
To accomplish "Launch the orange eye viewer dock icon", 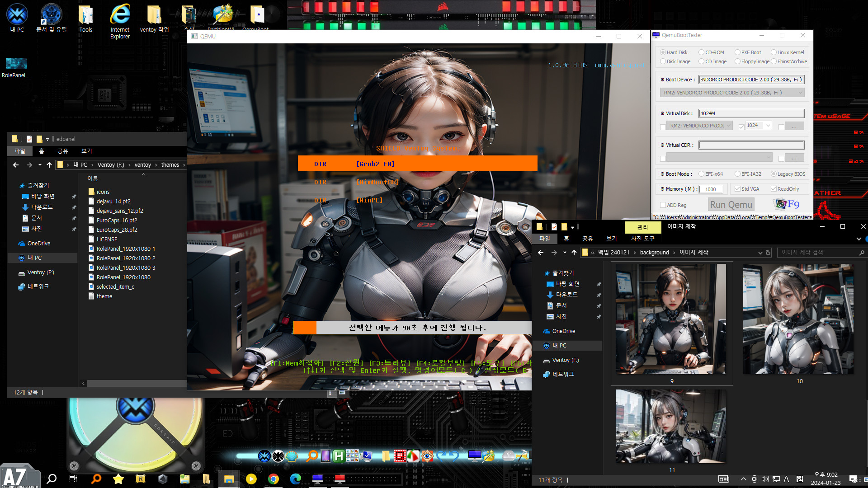I will tap(427, 456).
